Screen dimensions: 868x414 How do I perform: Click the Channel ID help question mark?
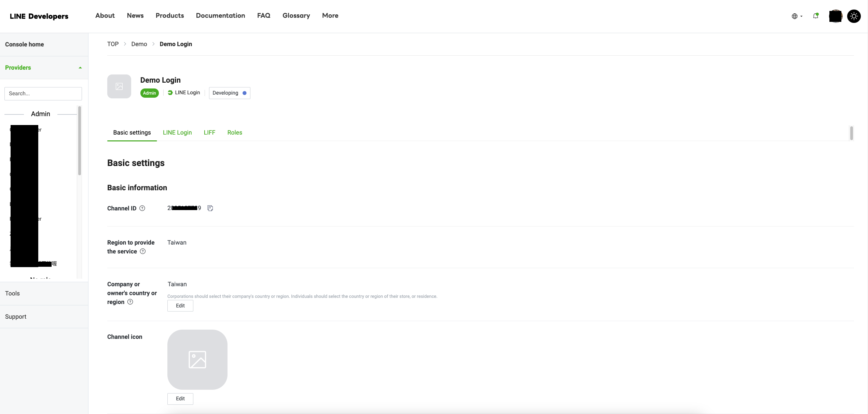pos(142,208)
